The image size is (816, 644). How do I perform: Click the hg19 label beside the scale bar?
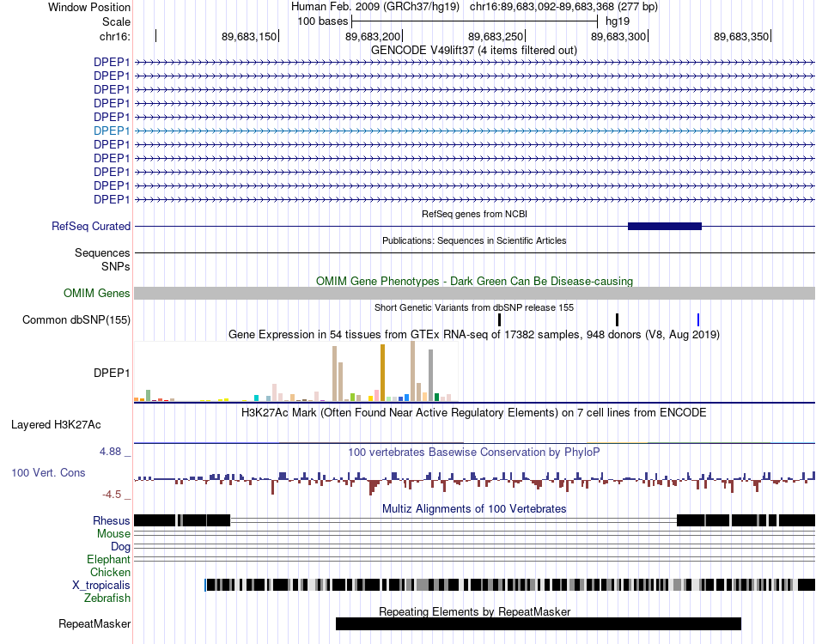(618, 21)
